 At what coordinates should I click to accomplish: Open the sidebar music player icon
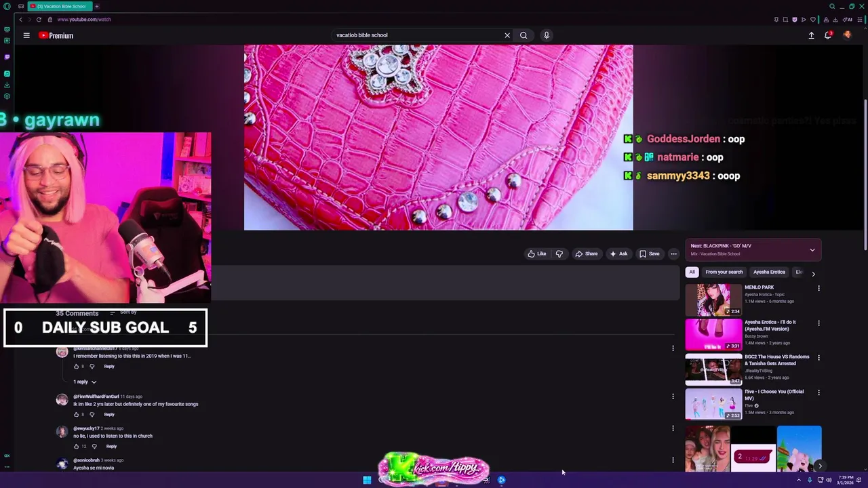click(7, 74)
